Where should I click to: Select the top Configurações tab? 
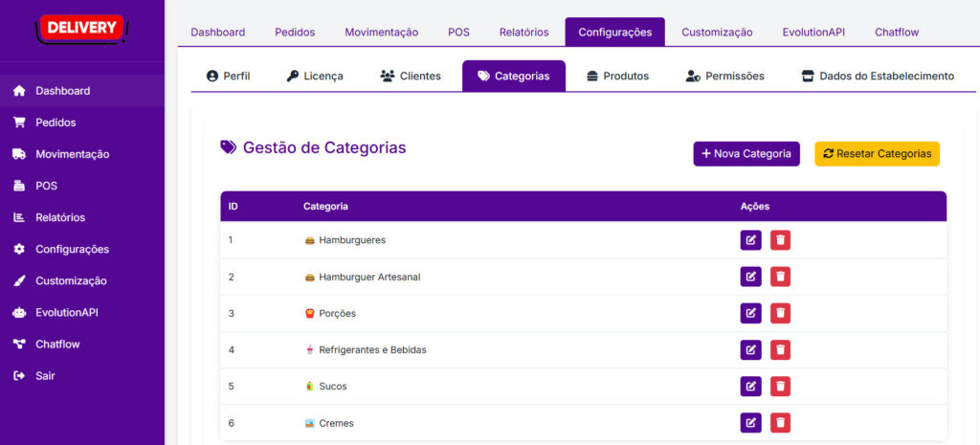(615, 32)
